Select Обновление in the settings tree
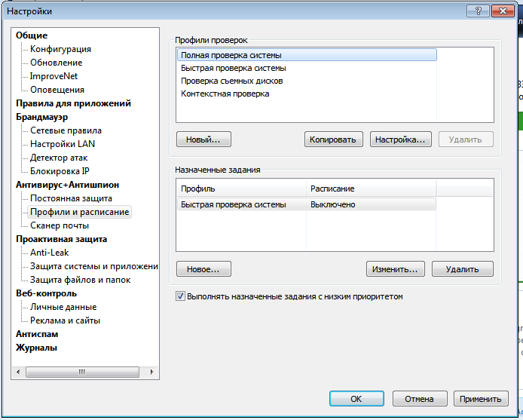Viewport: 523px width, 420px height. pos(56,63)
